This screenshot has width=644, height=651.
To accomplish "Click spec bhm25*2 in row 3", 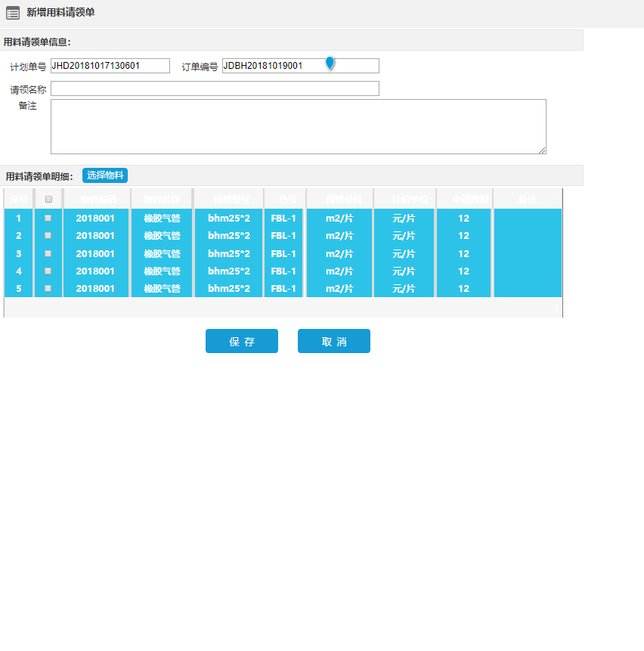I will point(228,254).
